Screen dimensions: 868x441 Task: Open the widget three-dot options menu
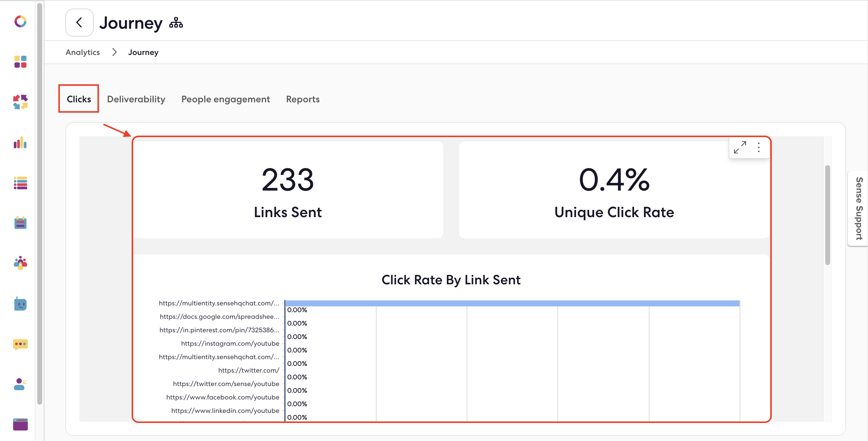pos(758,147)
